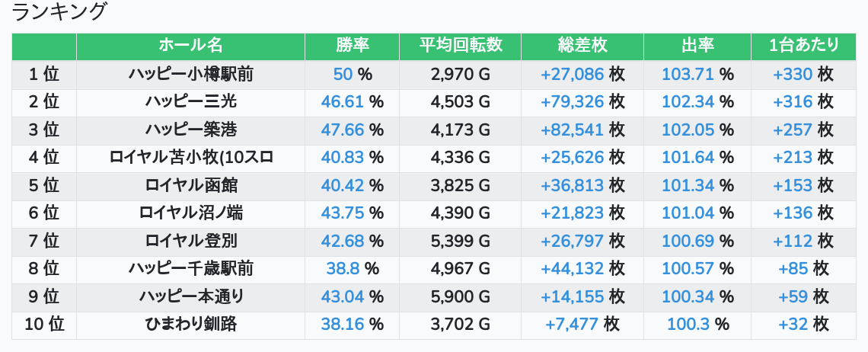Open the ひまわり釧路 hall entry
This screenshot has height=352, width=868.
point(190,324)
